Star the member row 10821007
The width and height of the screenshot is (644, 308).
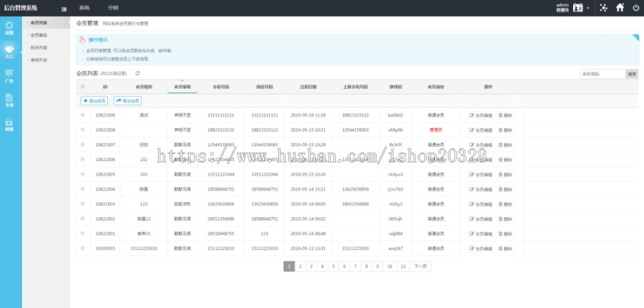82,145
